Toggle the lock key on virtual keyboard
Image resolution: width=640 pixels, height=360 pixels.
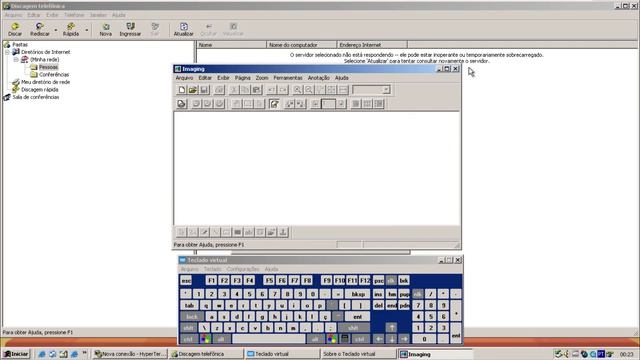pos(192,316)
